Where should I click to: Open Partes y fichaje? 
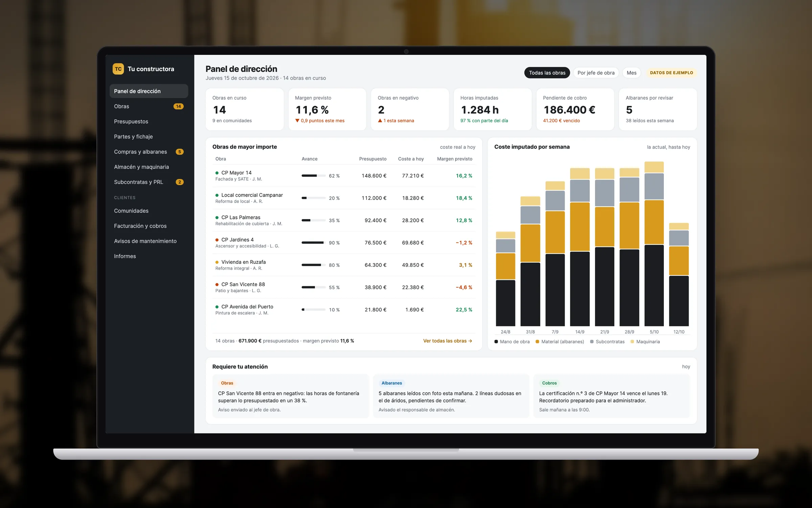coord(149,136)
